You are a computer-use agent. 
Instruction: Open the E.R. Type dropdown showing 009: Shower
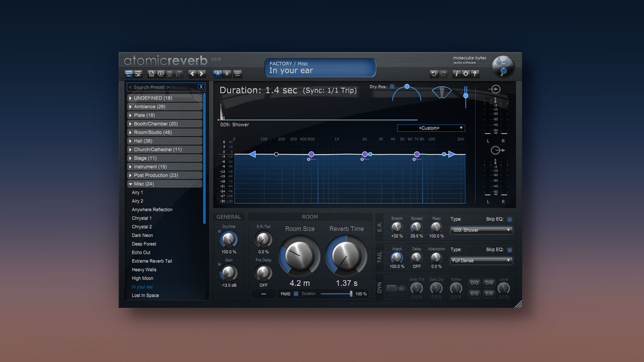point(481,230)
